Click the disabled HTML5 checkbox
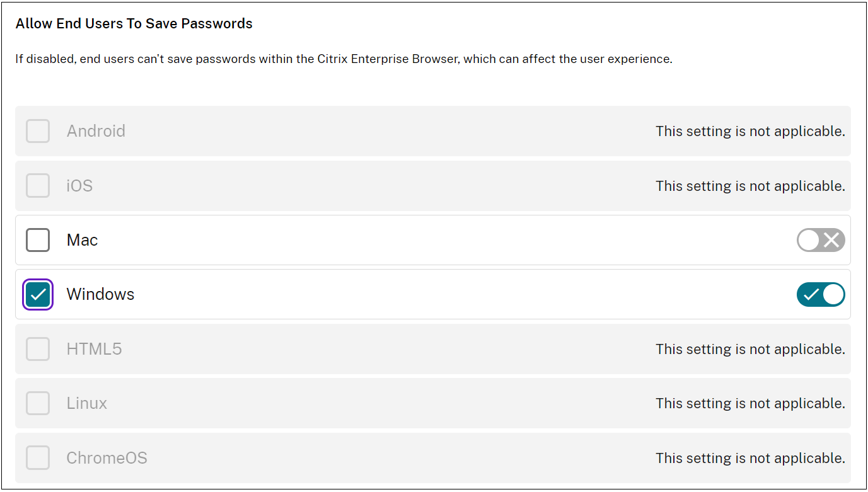Viewport: 868px width, 492px height. pyautogui.click(x=38, y=349)
